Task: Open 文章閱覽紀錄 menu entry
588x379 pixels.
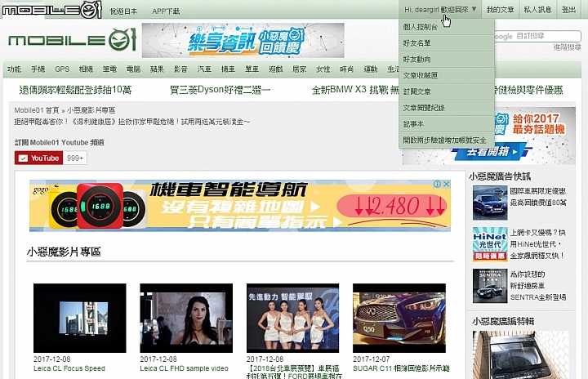Action: [446, 108]
